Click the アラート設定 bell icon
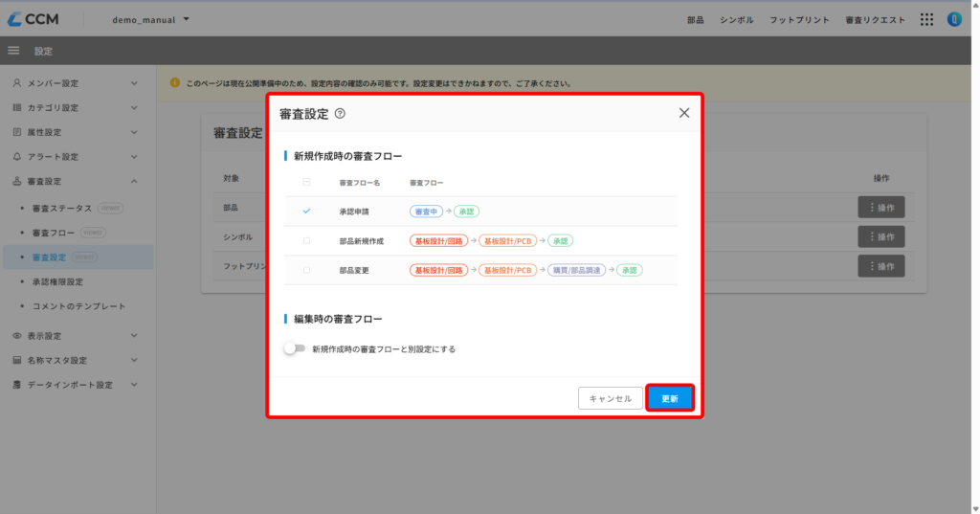Screen dimensions: 980x514 coord(17,156)
